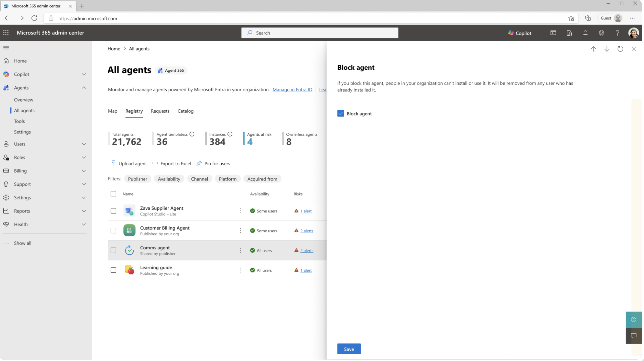Expand the Health navigation section
Image resolution: width=644 pixels, height=361 pixels.
[84, 225]
